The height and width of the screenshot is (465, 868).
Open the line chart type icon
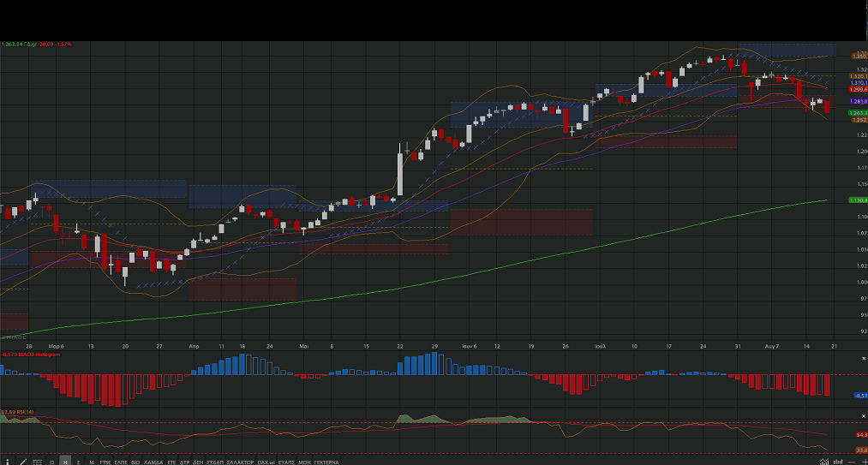pyautogui.click(x=824, y=462)
